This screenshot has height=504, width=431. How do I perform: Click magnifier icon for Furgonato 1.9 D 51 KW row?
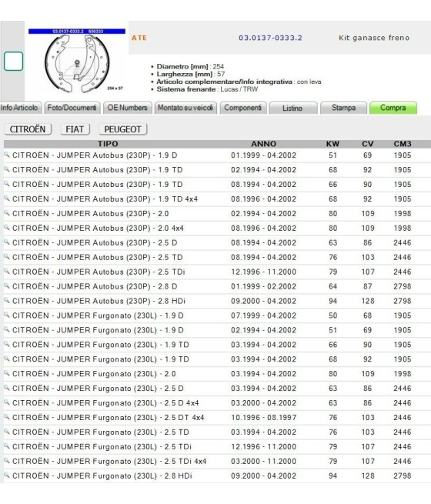coord(7,330)
